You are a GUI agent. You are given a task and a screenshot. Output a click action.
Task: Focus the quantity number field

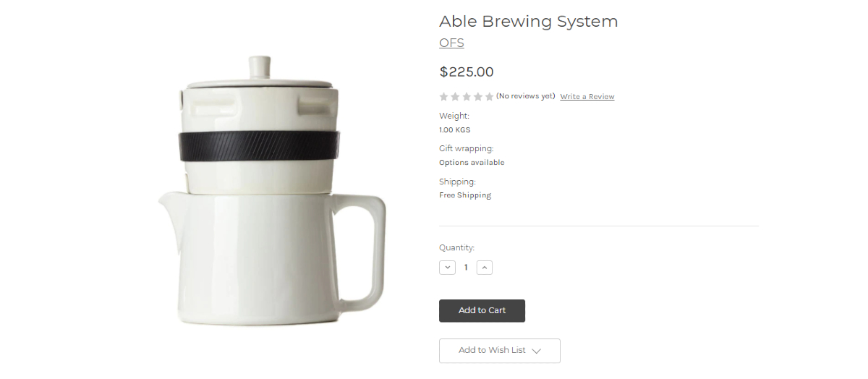(466, 268)
